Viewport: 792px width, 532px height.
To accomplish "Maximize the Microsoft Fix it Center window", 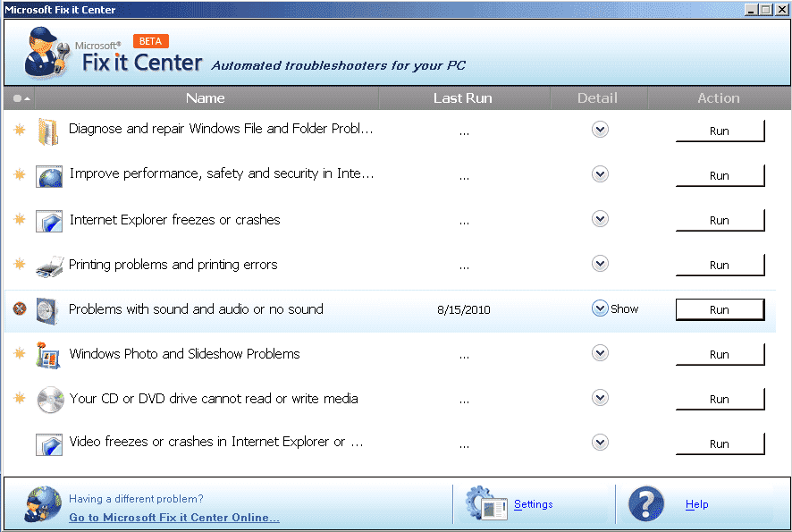I will pos(766,9).
